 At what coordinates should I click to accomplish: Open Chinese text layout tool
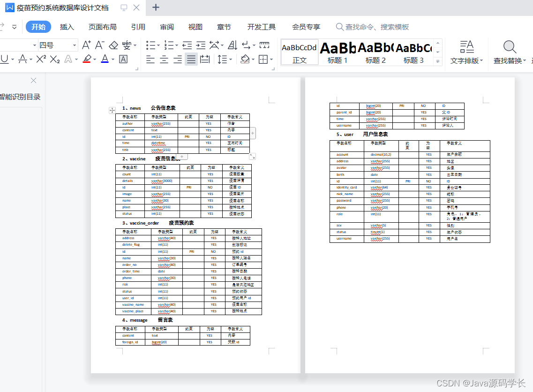click(214, 45)
